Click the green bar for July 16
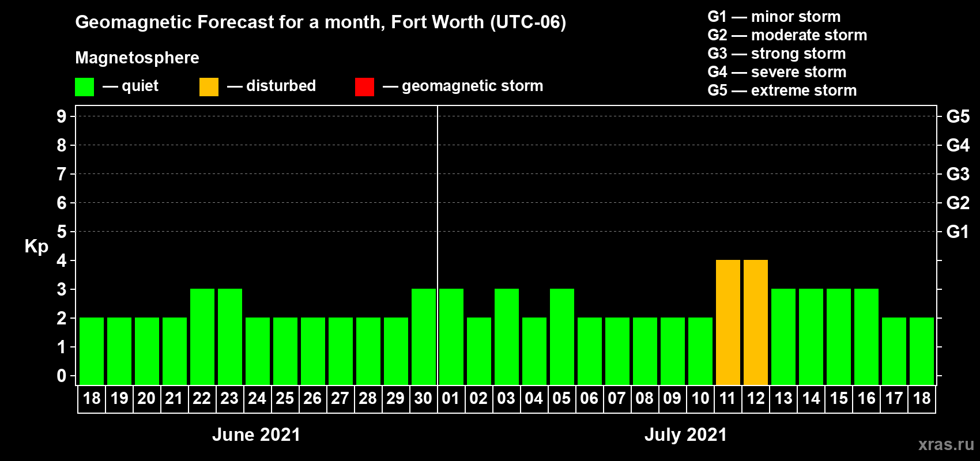 pos(866,337)
